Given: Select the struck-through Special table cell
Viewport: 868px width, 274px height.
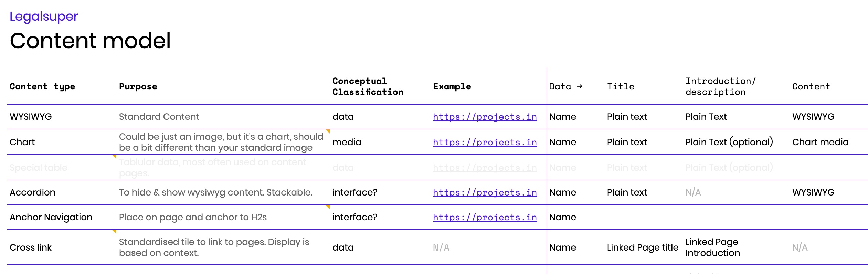Looking at the screenshot, I should [39, 168].
